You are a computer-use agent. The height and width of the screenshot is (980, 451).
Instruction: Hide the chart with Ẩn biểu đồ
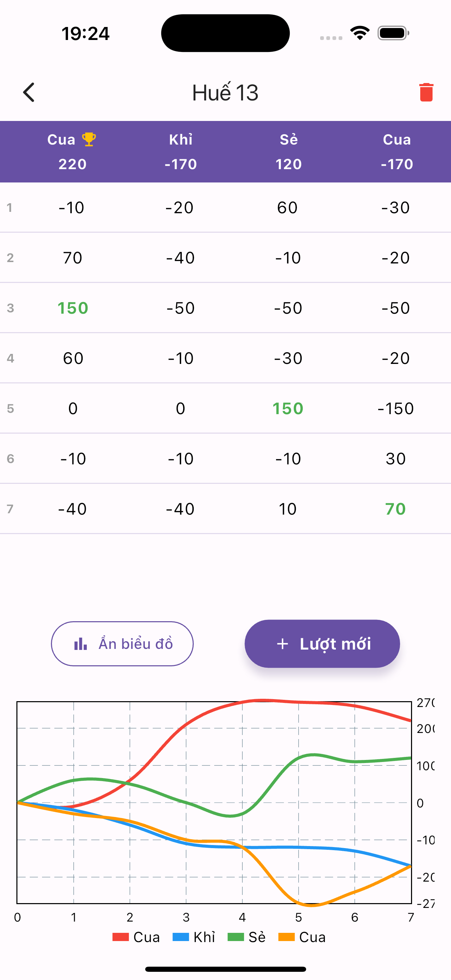point(122,644)
